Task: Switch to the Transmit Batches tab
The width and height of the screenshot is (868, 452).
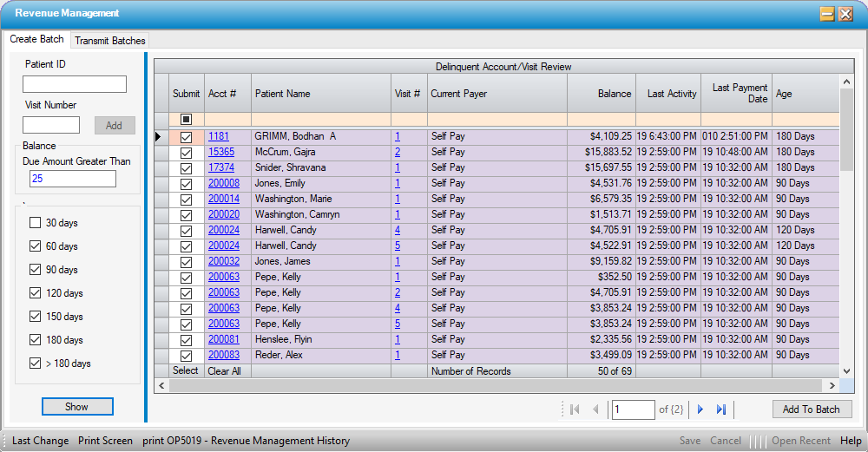Action: coord(110,40)
